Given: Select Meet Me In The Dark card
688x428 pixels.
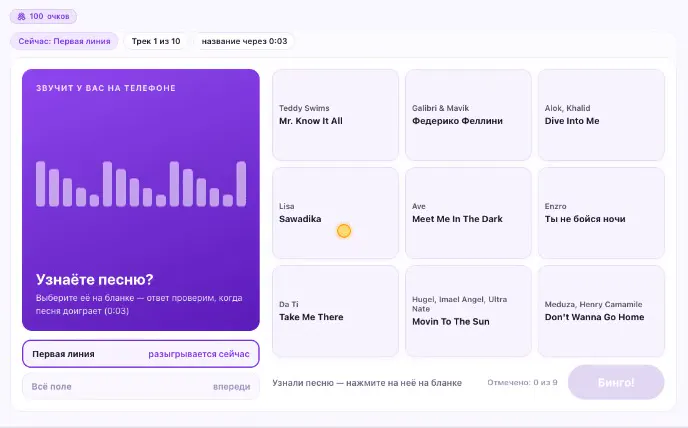Looking at the screenshot, I should point(468,213).
